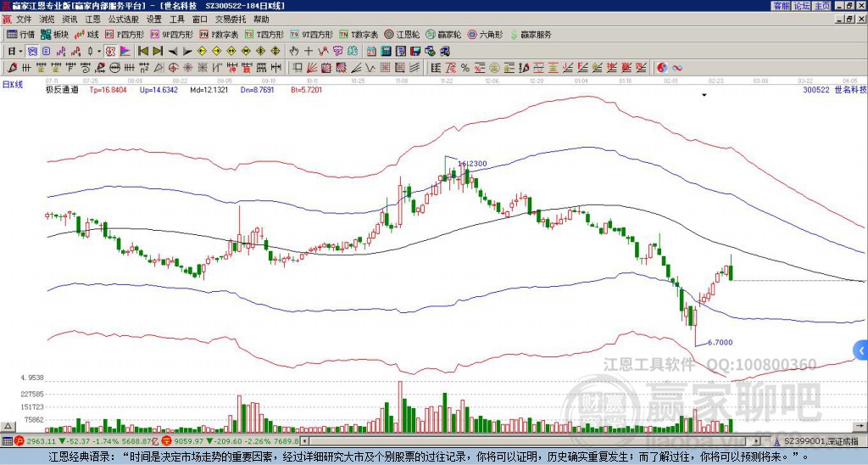Click the percent sign tool icon
This screenshot has width=868, height=465.
(465, 68)
